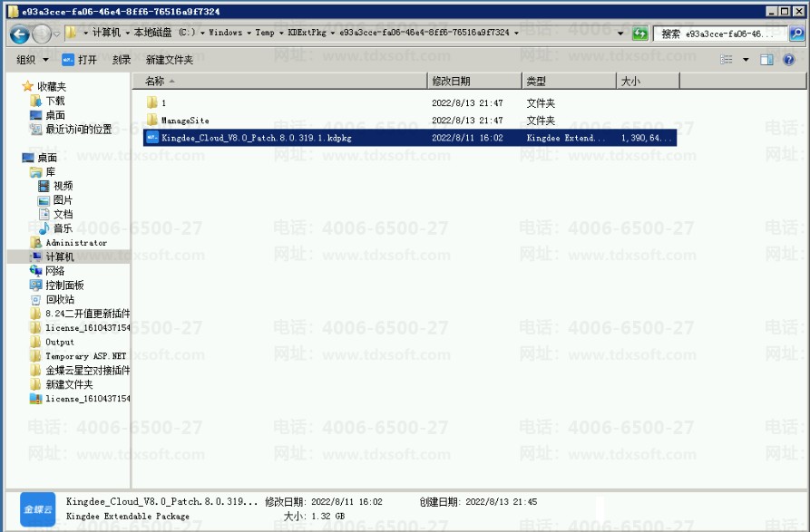Sort by the 大小 column header
The width and height of the screenshot is (810, 532).
tap(648, 81)
